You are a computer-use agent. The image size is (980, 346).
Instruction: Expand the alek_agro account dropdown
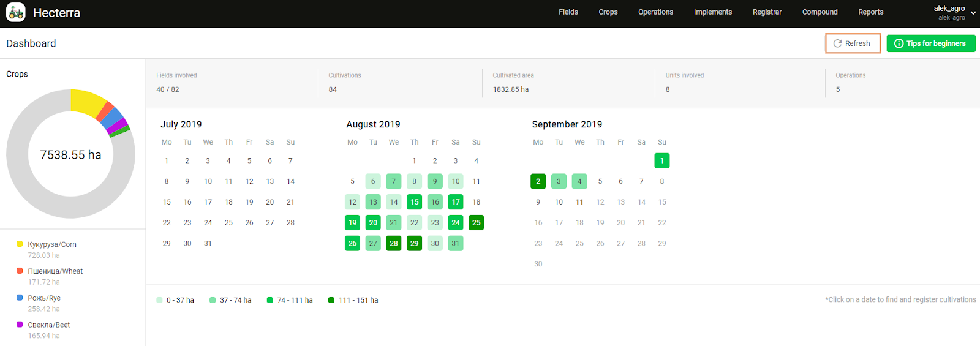point(973,13)
